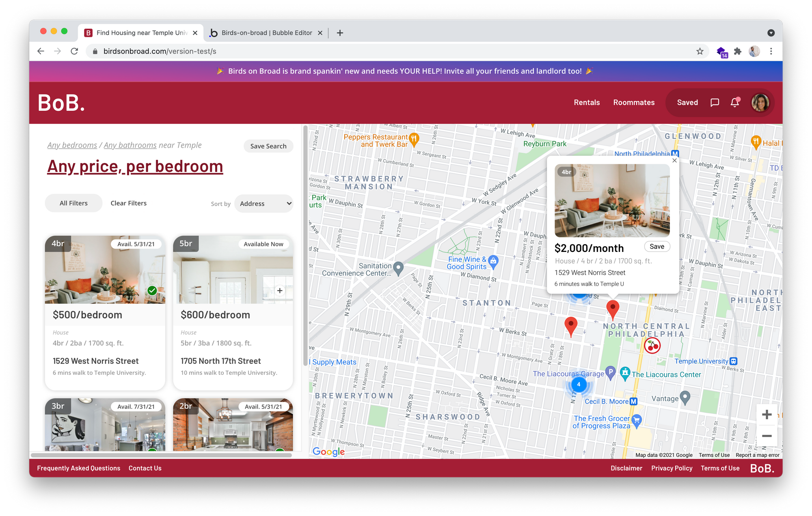Open the messages chat bubble icon

(x=715, y=103)
